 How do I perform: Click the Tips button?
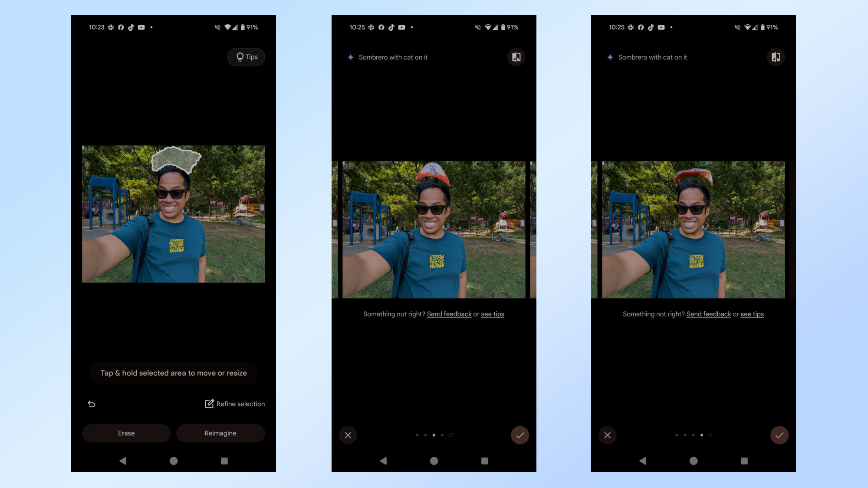click(x=246, y=56)
